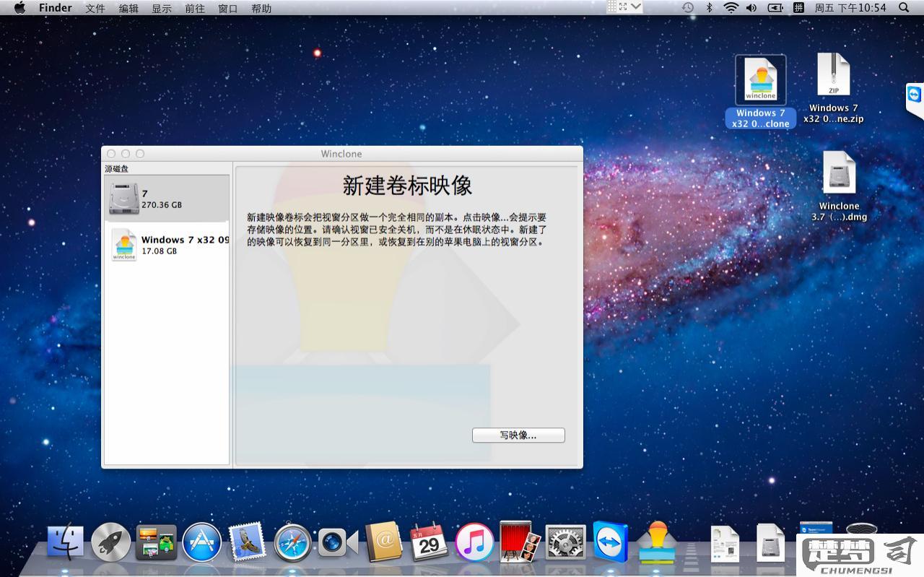Open Photo Booth in the Dock

point(519,542)
